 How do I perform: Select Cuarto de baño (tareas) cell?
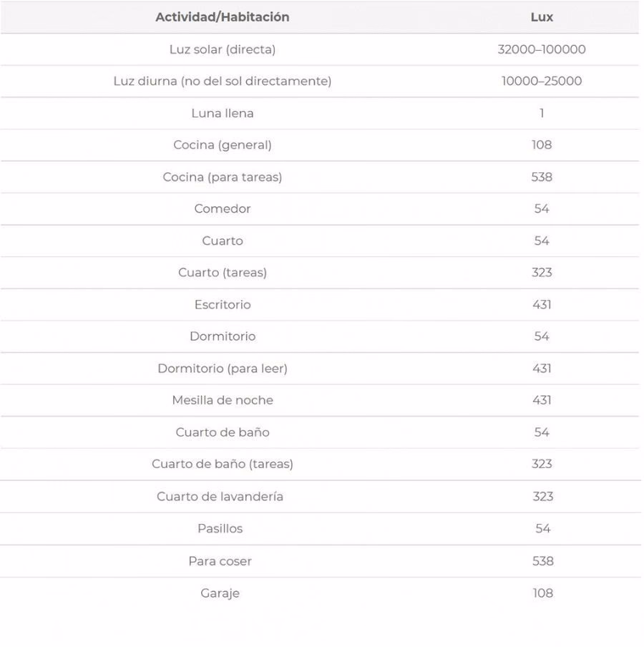223,464
